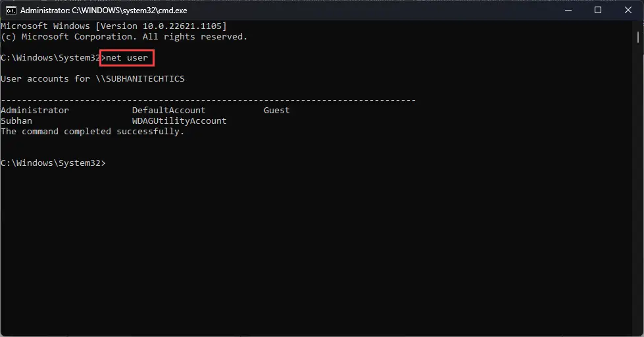Viewport: 644px width, 337px height.
Task: Click the \\SUBHANITECHTICS computer name
Action: (140, 79)
